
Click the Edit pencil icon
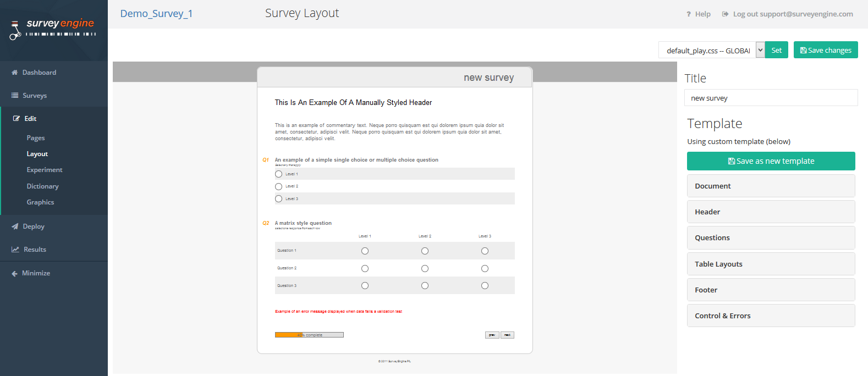(x=17, y=119)
